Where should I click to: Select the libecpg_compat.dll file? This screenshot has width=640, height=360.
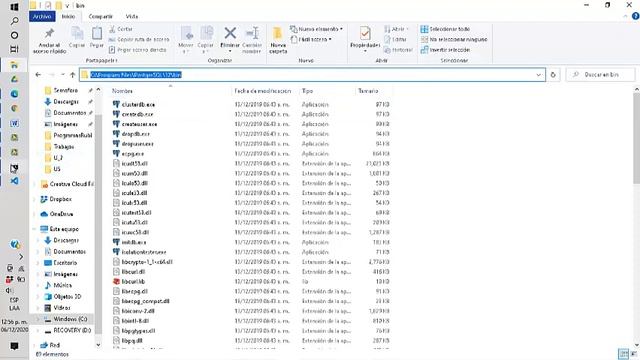tap(145, 301)
